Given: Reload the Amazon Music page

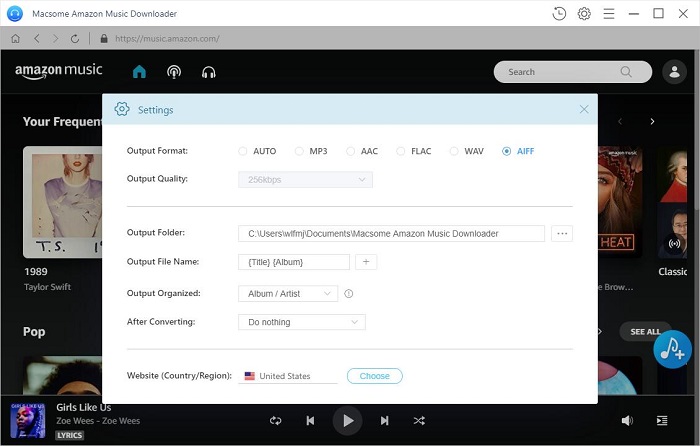Looking at the screenshot, I should (75, 39).
